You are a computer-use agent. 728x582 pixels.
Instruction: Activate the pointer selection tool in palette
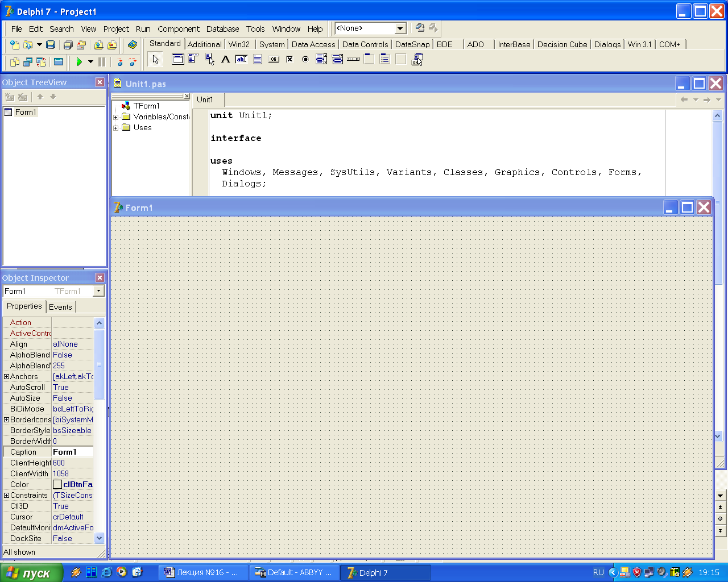click(x=155, y=59)
